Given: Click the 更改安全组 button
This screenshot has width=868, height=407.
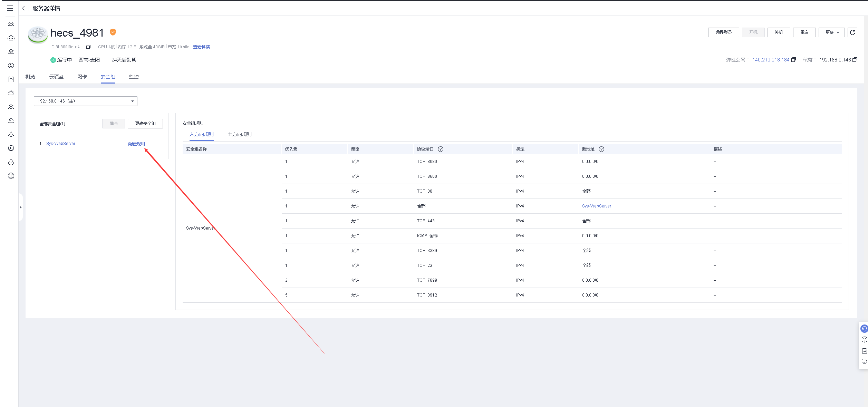Looking at the screenshot, I should pyautogui.click(x=145, y=124).
